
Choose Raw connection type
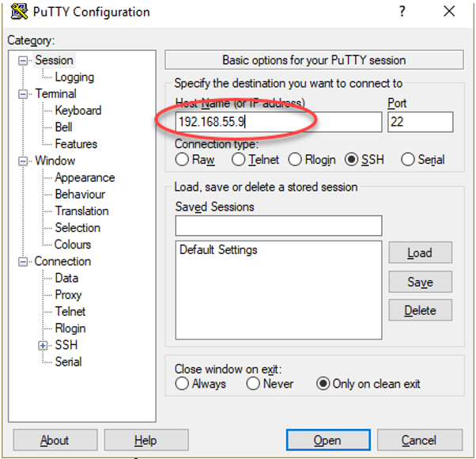(183, 160)
